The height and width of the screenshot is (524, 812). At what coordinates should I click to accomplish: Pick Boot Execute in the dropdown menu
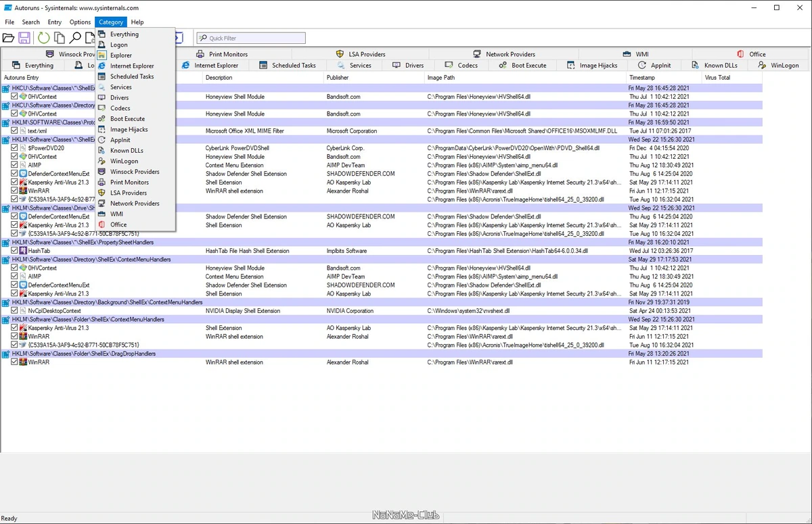click(127, 119)
